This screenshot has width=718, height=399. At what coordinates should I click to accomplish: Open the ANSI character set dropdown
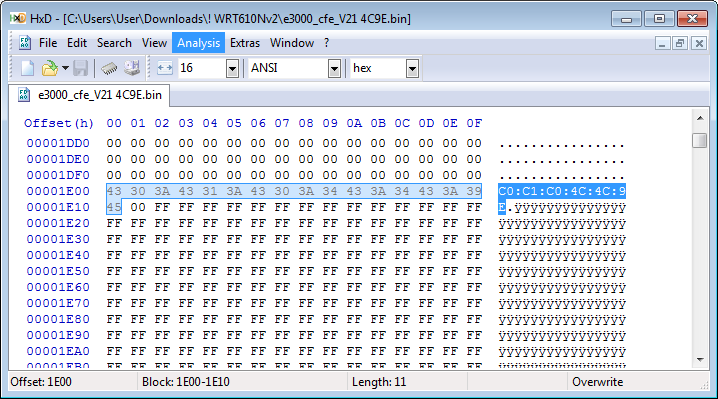[x=335, y=69]
